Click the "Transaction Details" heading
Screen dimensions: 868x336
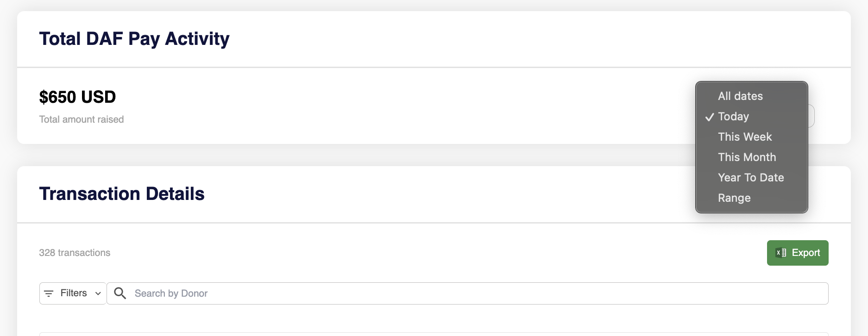pyautogui.click(x=122, y=194)
